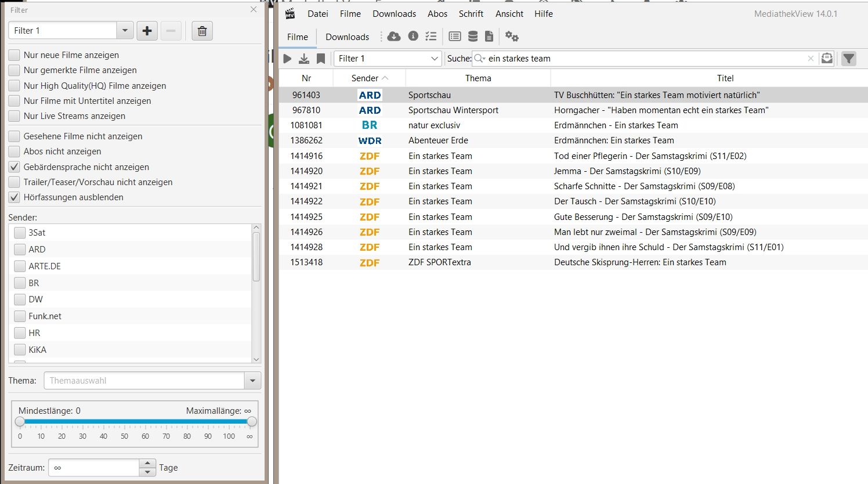Click search magnifier options icon
Screen dimensions: 868x484
coord(480,58)
